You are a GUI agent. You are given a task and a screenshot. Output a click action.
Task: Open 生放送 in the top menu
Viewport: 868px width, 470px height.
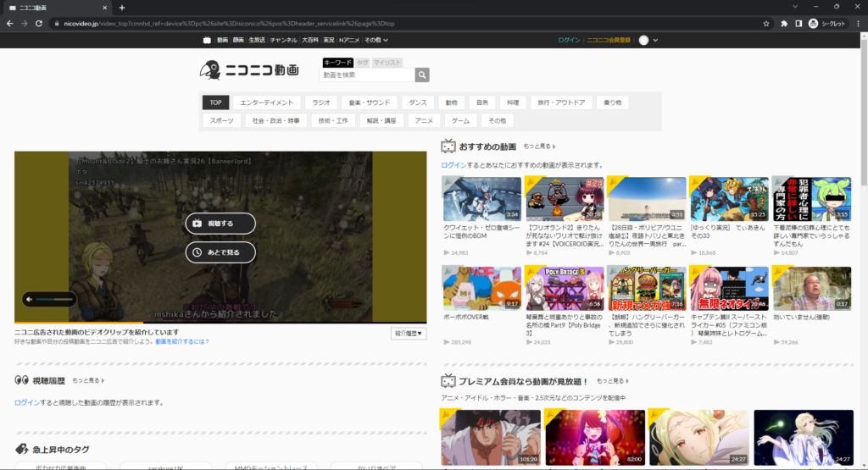click(257, 40)
